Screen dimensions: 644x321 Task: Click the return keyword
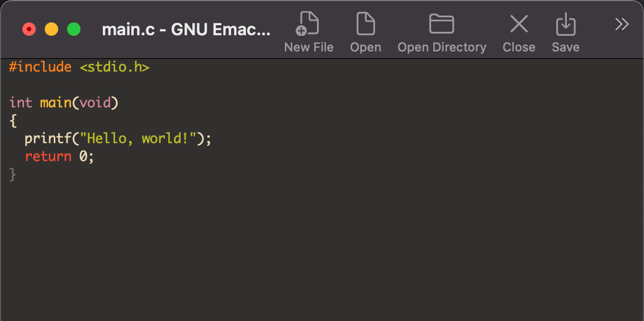(48, 157)
